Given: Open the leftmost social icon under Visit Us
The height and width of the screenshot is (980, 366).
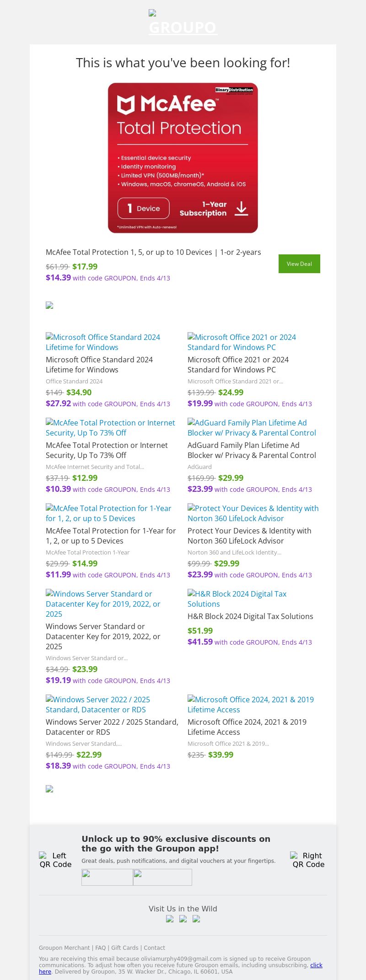Looking at the screenshot, I should tap(170, 919).
